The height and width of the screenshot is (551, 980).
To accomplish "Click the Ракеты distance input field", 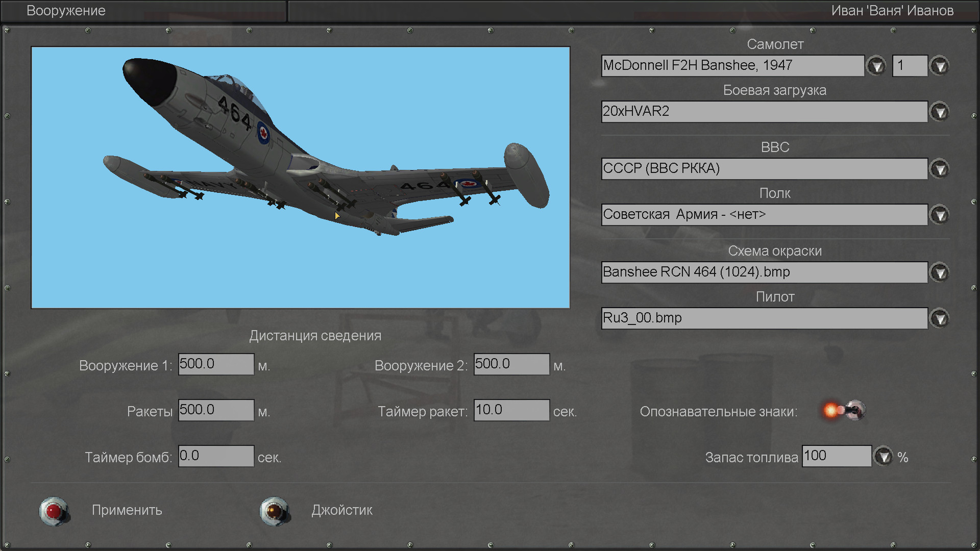I will tap(216, 410).
